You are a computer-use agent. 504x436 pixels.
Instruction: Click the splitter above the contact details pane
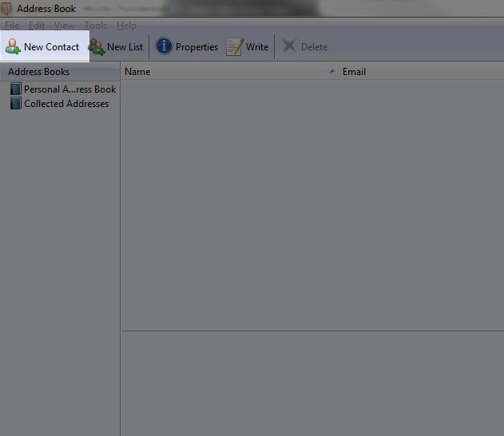coord(312,331)
